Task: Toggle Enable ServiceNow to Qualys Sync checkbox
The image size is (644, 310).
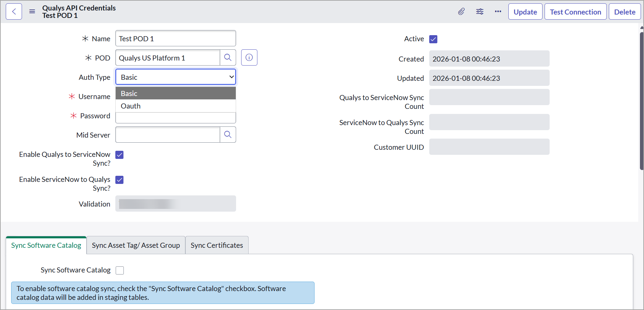Action: [x=119, y=180]
